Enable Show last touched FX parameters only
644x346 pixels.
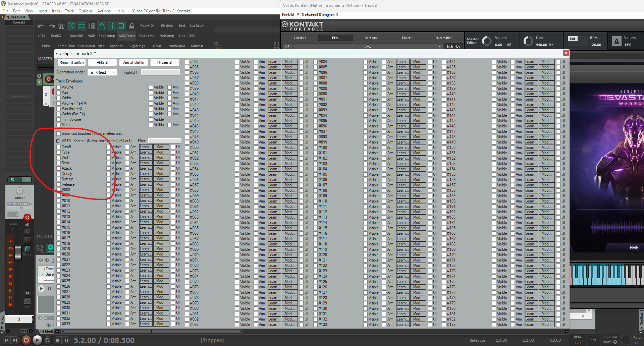point(59,133)
